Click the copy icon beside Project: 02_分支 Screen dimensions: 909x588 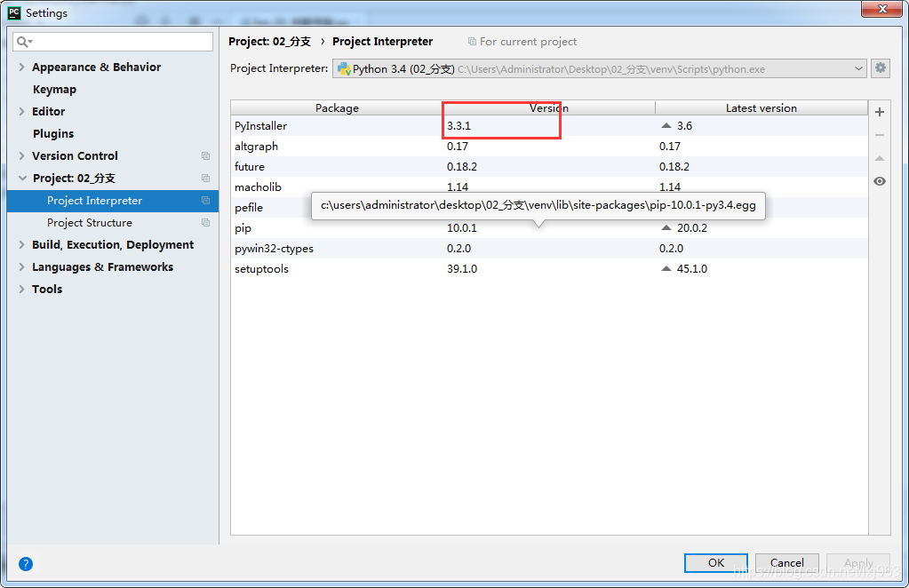tap(205, 178)
